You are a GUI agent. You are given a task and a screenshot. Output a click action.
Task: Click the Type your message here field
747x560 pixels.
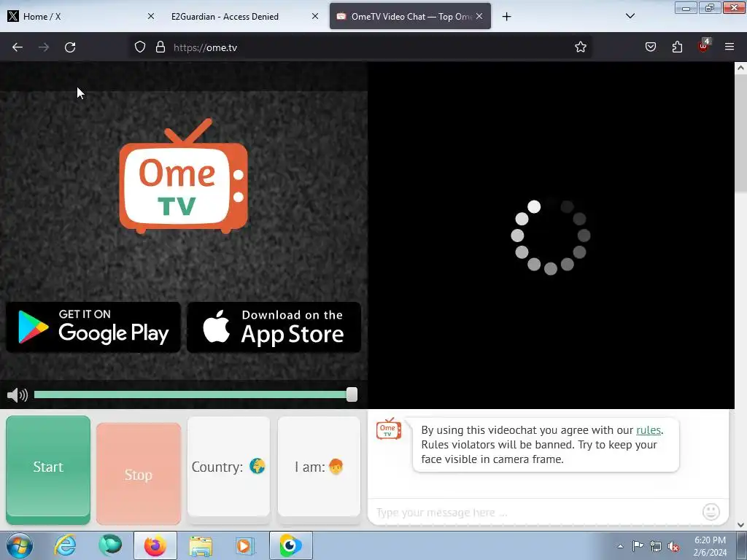coord(533,513)
